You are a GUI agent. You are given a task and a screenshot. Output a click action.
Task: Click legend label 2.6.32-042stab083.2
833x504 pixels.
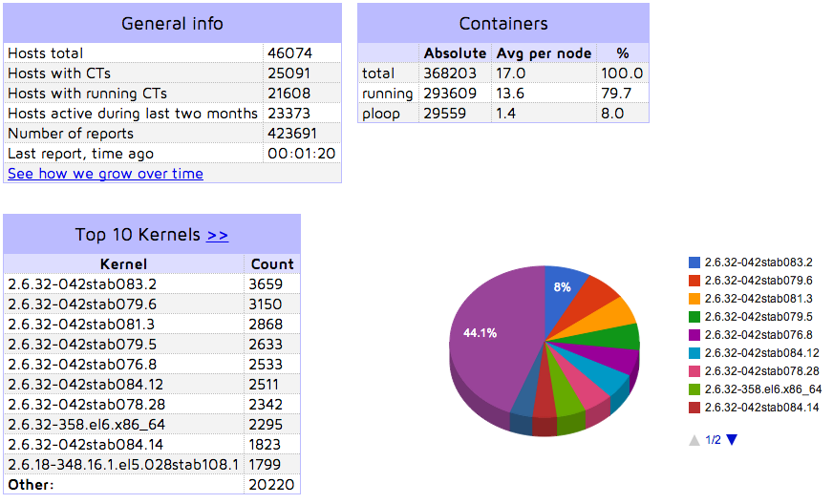click(758, 262)
